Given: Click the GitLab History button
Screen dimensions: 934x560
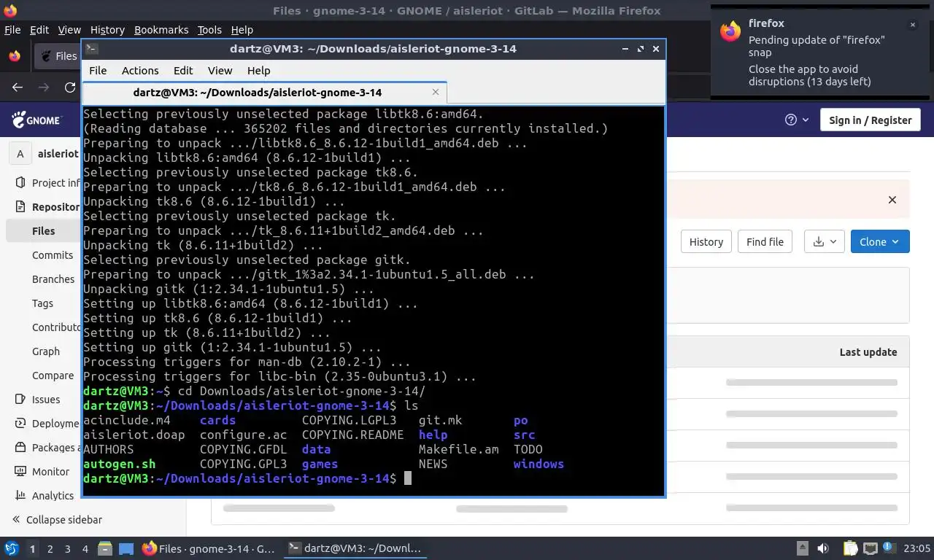Looking at the screenshot, I should click(x=706, y=242).
